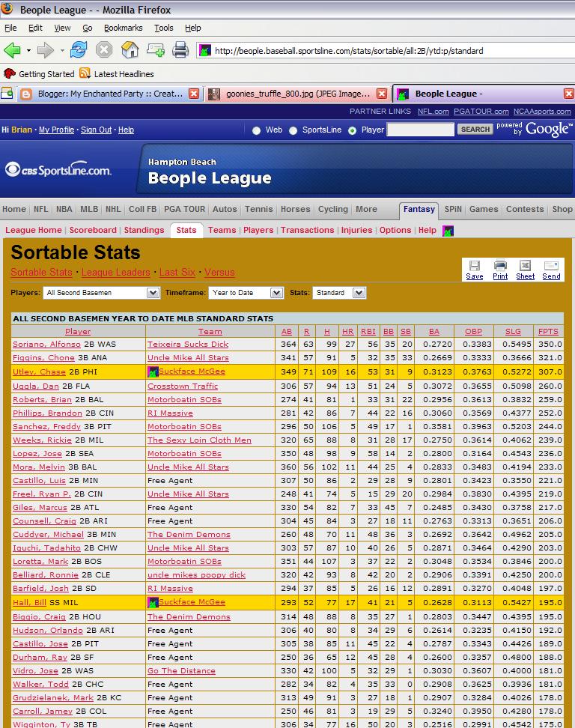Open the League Leaders link

point(115,273)
